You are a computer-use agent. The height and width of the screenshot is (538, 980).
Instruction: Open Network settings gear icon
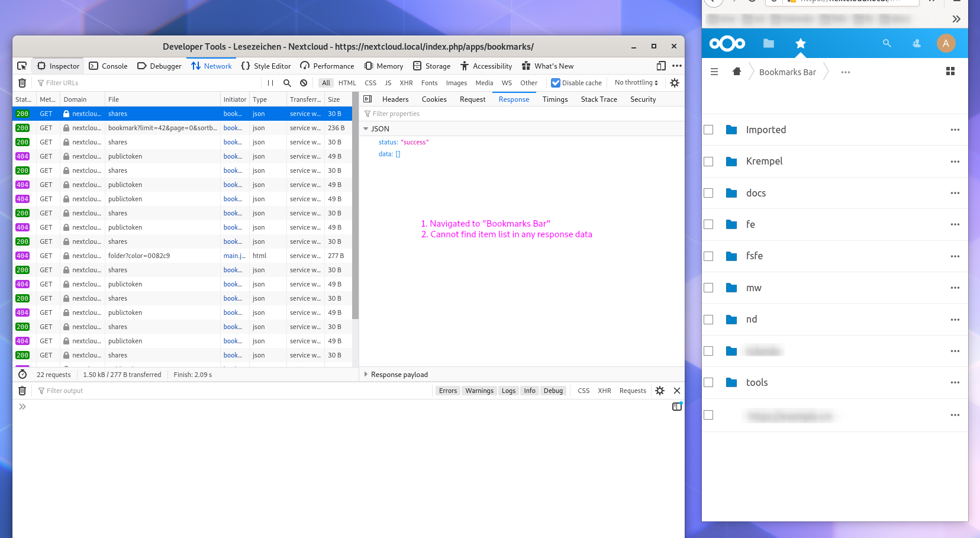point(675,83)
